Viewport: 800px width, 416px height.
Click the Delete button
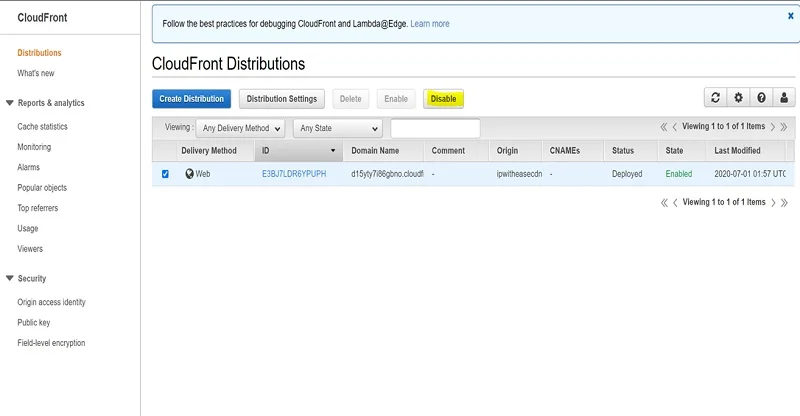351,99
